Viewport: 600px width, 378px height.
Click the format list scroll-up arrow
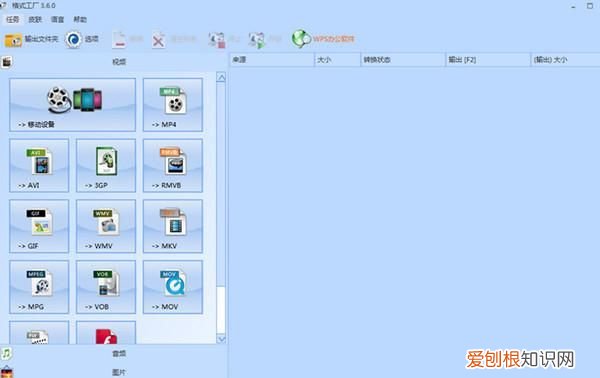pos(221,77)
